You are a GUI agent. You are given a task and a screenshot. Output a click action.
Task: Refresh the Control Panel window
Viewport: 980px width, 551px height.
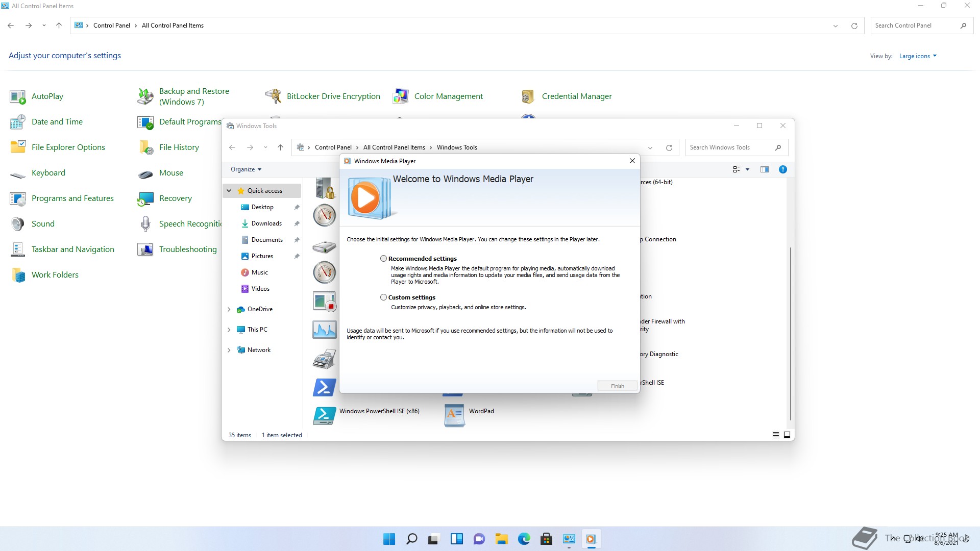[854, 26]
